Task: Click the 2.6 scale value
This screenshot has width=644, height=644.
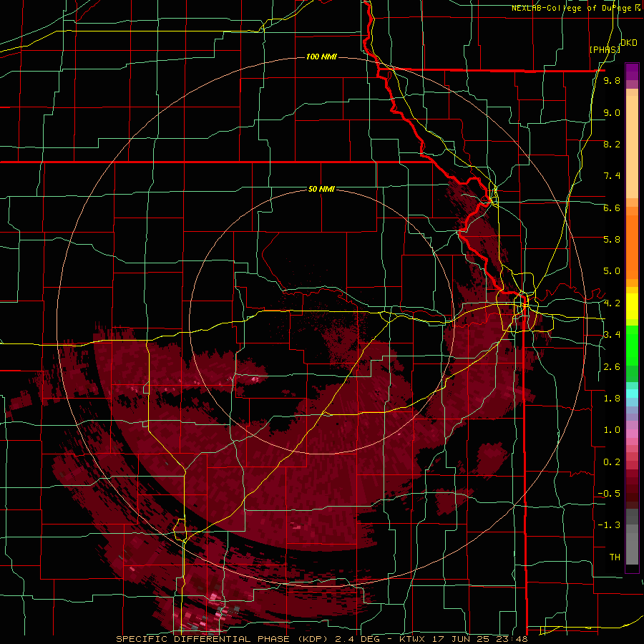Action: coord(612,367)
